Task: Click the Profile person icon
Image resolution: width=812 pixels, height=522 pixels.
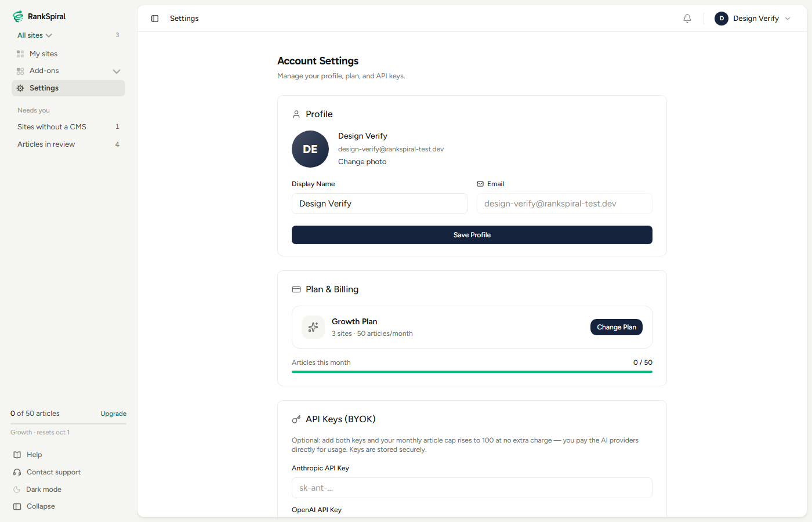Action: [x=296, y=114]
